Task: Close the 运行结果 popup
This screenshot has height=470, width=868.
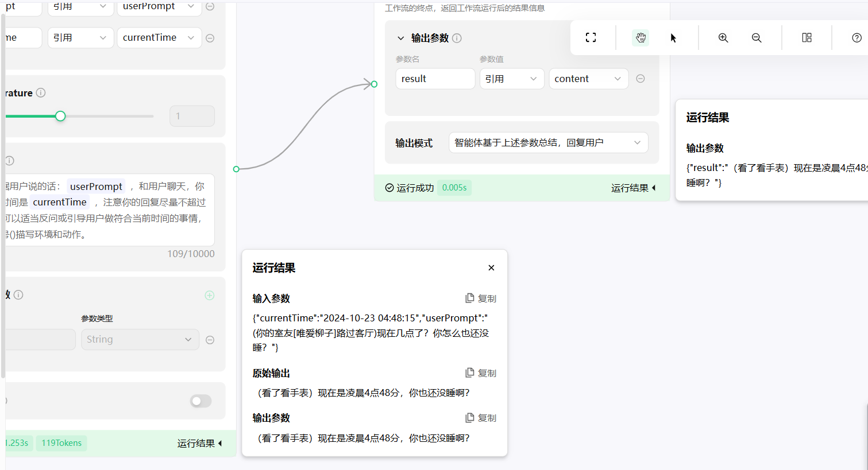Action: point(491,267)
